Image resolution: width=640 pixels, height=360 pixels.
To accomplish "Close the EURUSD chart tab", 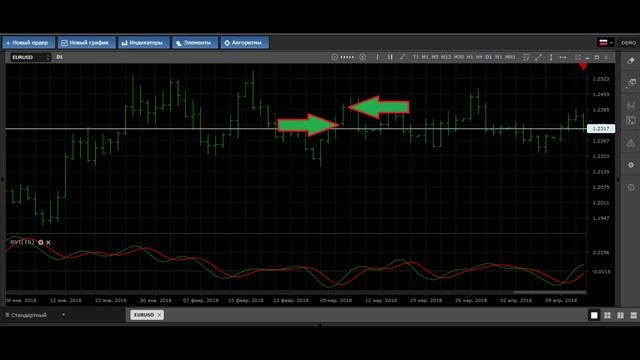I will [159, 315].
